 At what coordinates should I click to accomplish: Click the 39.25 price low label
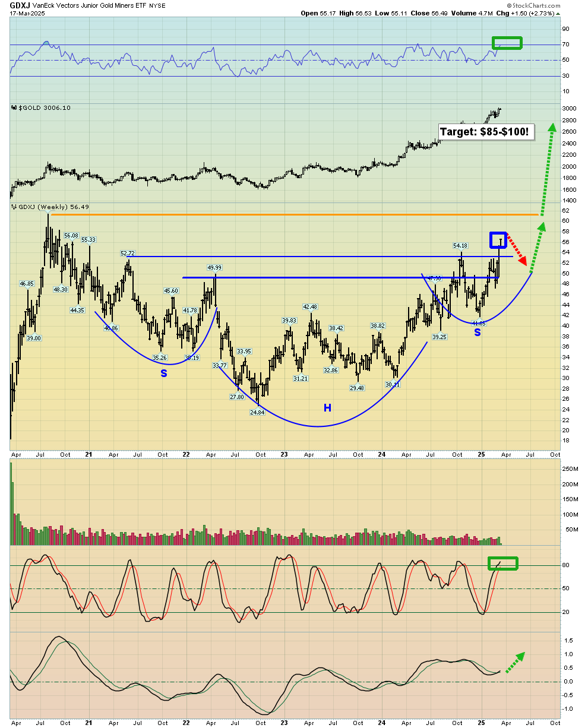pyautogui.click(x=439, y=337)
